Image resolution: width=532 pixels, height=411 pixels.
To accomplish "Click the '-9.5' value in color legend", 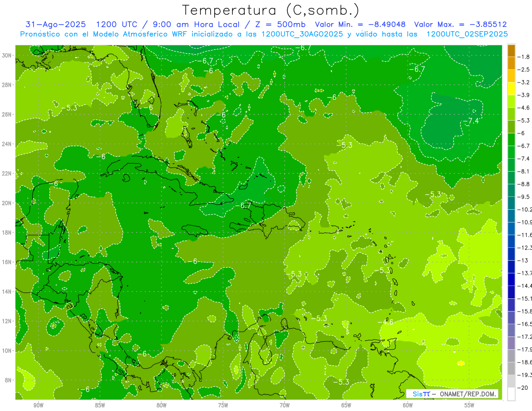I will point(524,197).
